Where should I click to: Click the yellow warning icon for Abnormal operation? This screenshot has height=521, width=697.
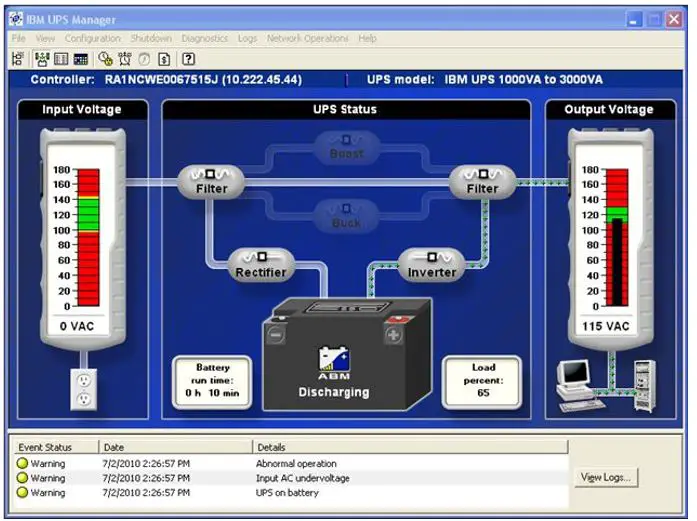pyautogui.click(x=22, y=463)
